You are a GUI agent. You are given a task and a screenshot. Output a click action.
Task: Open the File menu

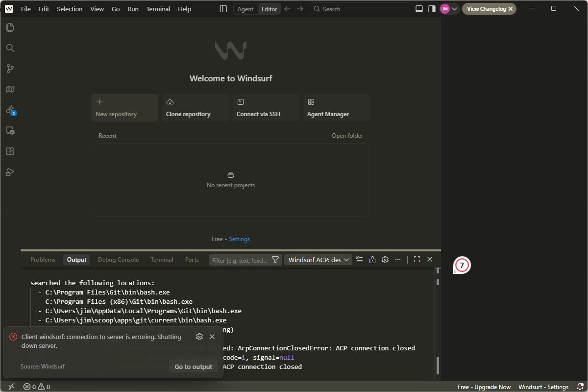26,9
